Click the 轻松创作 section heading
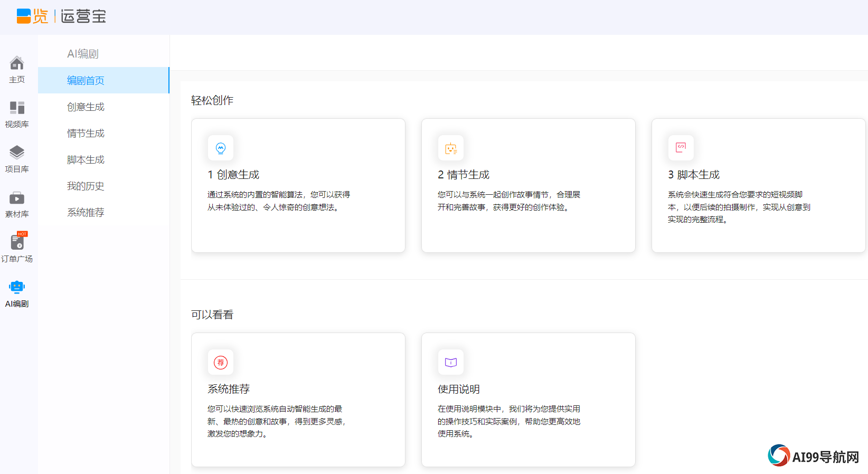Image resolution: width=868 pixels, height=474 pixels. pos(212,100)
